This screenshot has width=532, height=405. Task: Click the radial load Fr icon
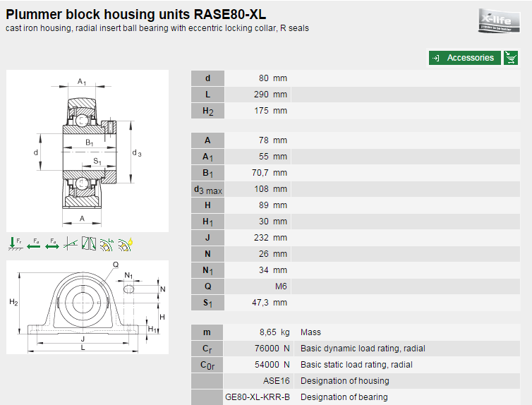(15, 243)
